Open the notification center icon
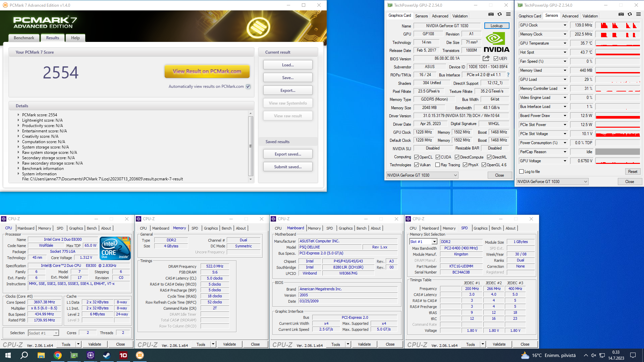The width and height of the screenshot is (644, 362). point(633,355)
